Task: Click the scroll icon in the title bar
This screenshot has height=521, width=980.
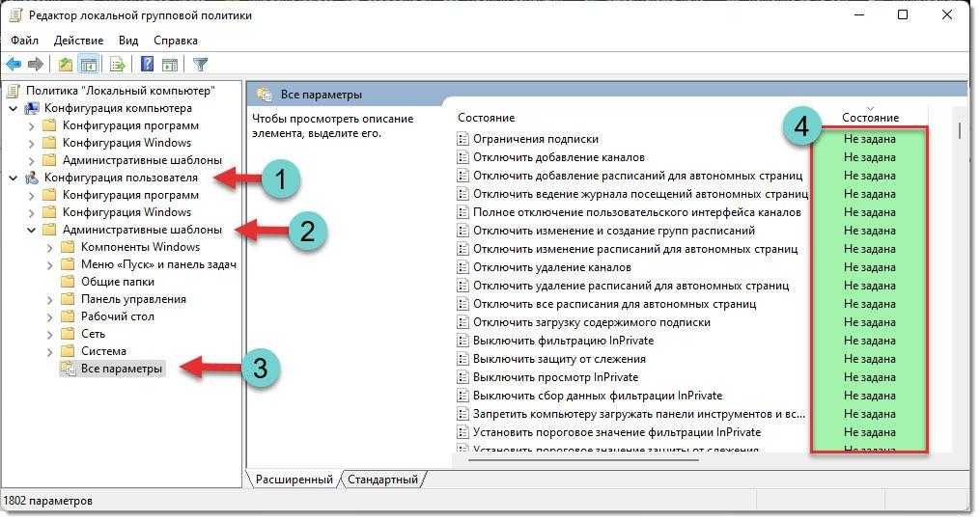Action: point(15,15)
